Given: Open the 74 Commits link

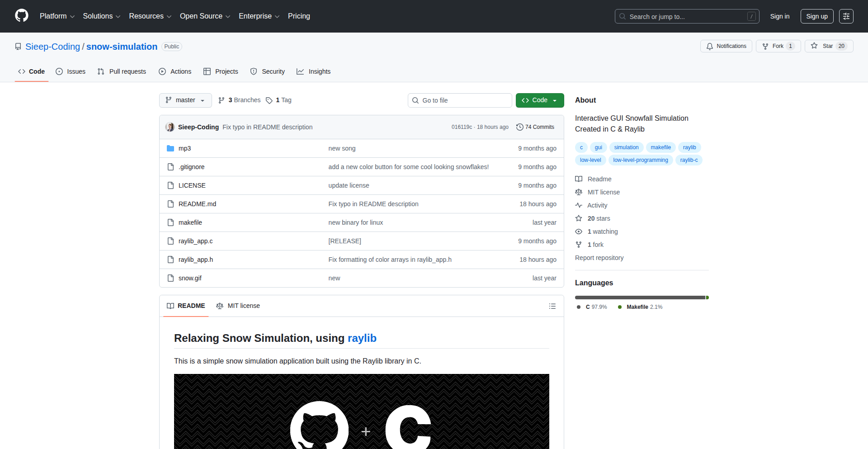Looking at the screenshot, I should (535, 127).
